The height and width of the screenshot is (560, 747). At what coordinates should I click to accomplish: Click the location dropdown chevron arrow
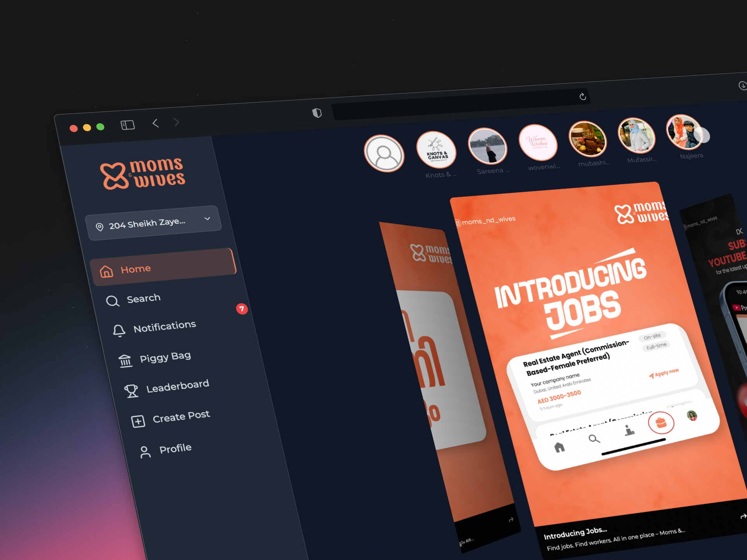coord(207,219)
